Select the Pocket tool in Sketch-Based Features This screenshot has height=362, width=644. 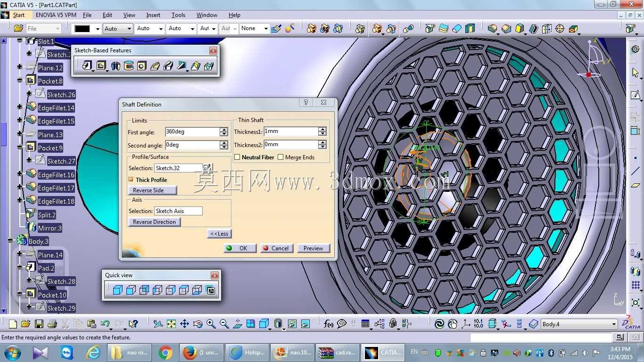click(101, 66)
